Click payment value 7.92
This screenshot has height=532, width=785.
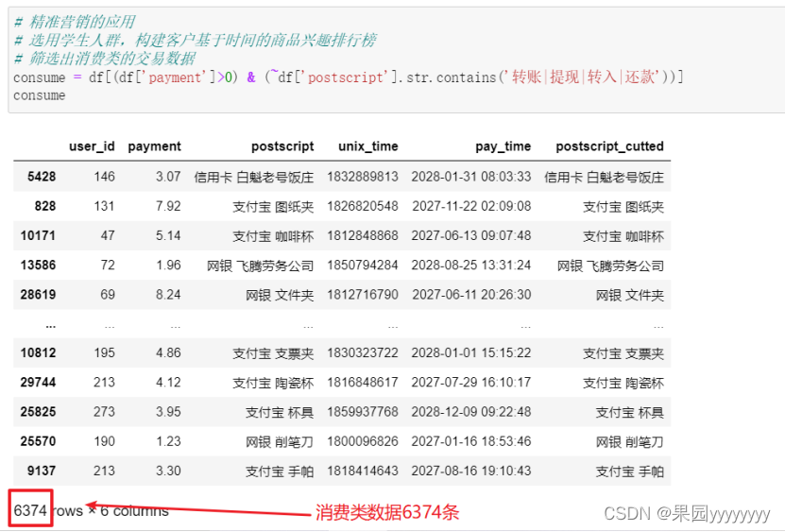click(168, 206)
